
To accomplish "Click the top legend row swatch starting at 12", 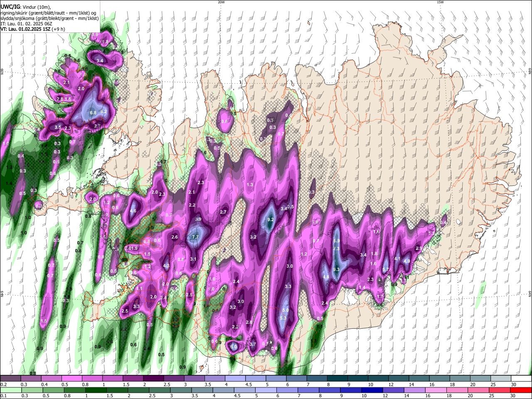I will coord(398,379).
